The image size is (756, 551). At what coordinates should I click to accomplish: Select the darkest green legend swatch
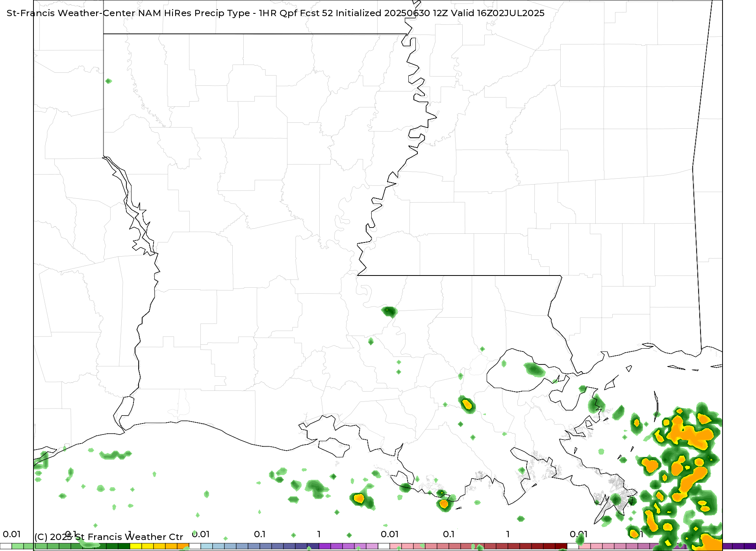click(124, 546)
